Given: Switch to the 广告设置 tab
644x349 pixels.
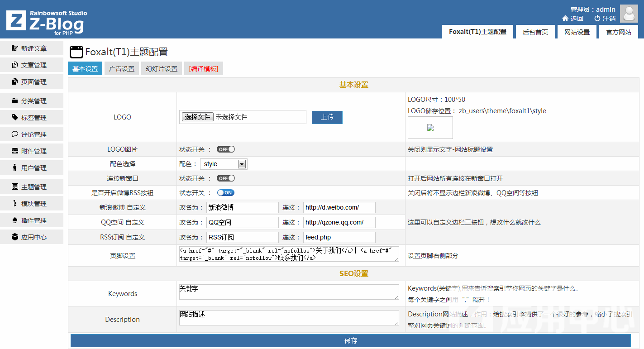Looking at the screenshot, I should coord(122,69).
